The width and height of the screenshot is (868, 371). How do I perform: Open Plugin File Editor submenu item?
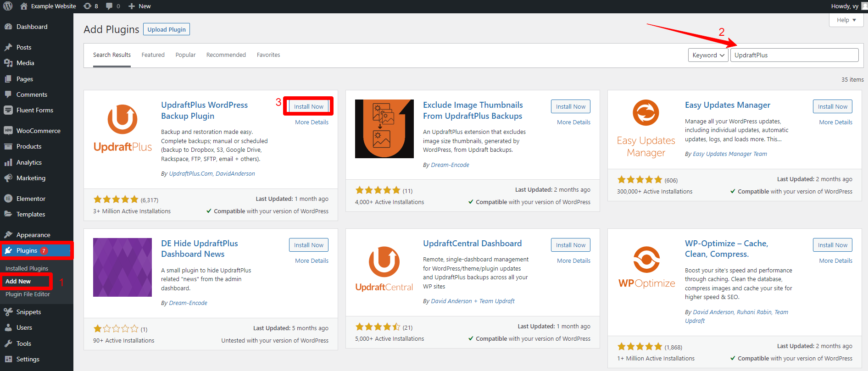click(x=28, y=294)
